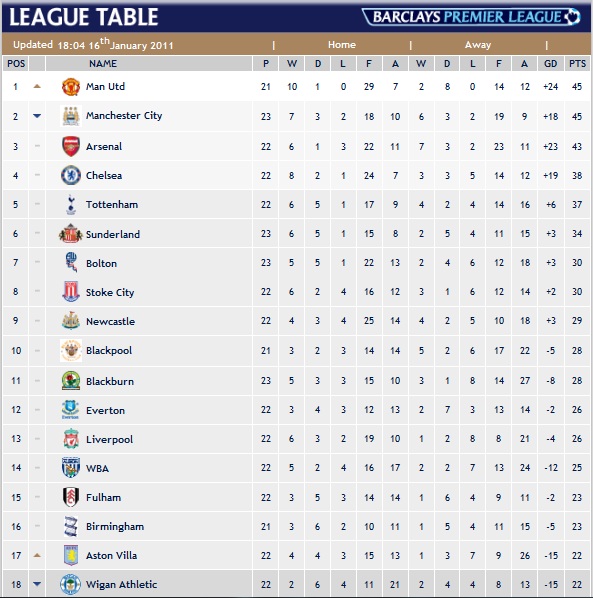Open the Newcastle team name link

tap(110, 322)
